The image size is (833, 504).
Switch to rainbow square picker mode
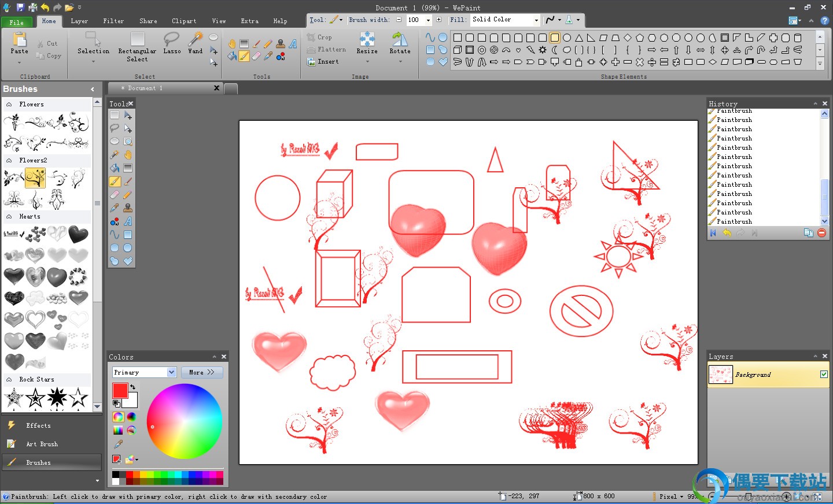coord(118,430)
